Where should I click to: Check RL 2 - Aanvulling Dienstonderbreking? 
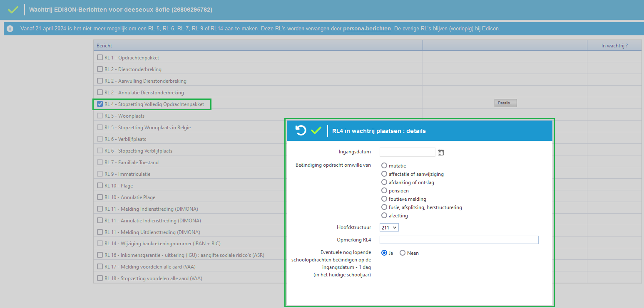[100, 81]
